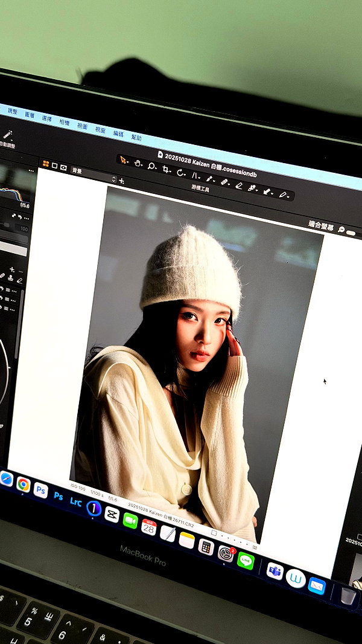Toggle the proofing eye icon
The height and width of the screenshot is (644, 362).
pos(63,167)
